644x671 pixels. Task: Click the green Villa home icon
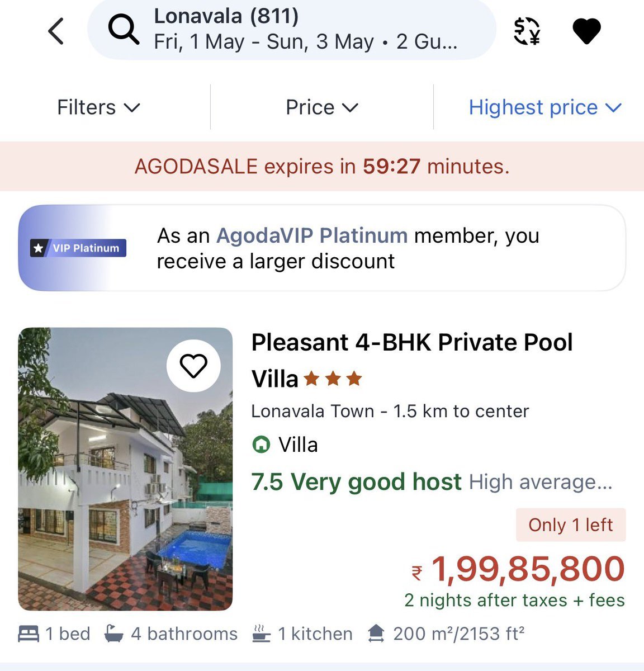coord(261,445)
